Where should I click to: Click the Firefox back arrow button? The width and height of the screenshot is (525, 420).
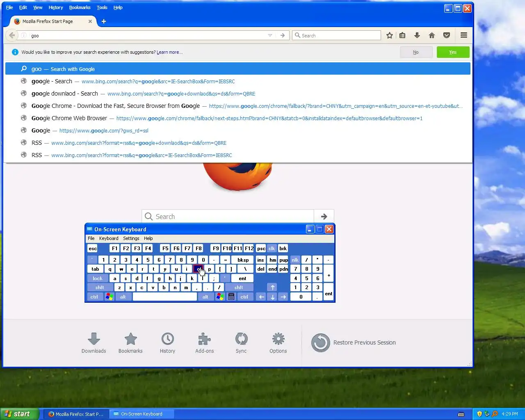12,35
